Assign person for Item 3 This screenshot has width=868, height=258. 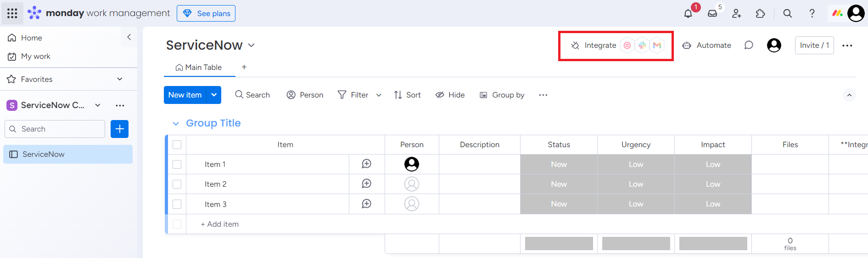click(412, 204)
